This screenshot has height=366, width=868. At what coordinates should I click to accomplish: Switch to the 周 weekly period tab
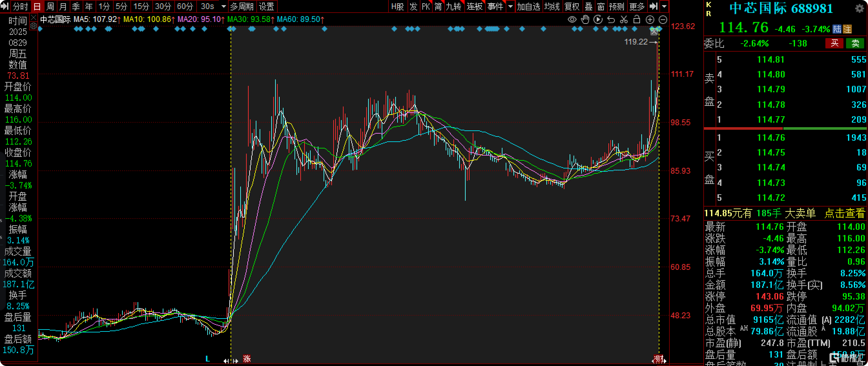50,6
